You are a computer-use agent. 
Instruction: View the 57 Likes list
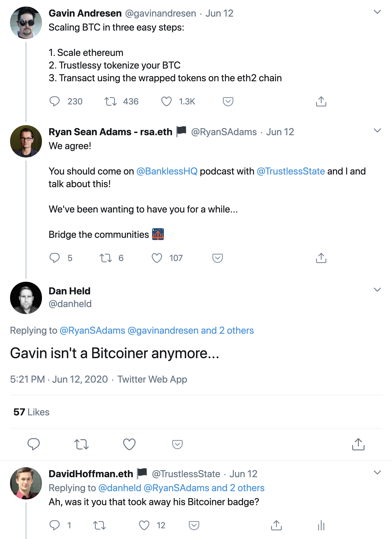point(31,412)
